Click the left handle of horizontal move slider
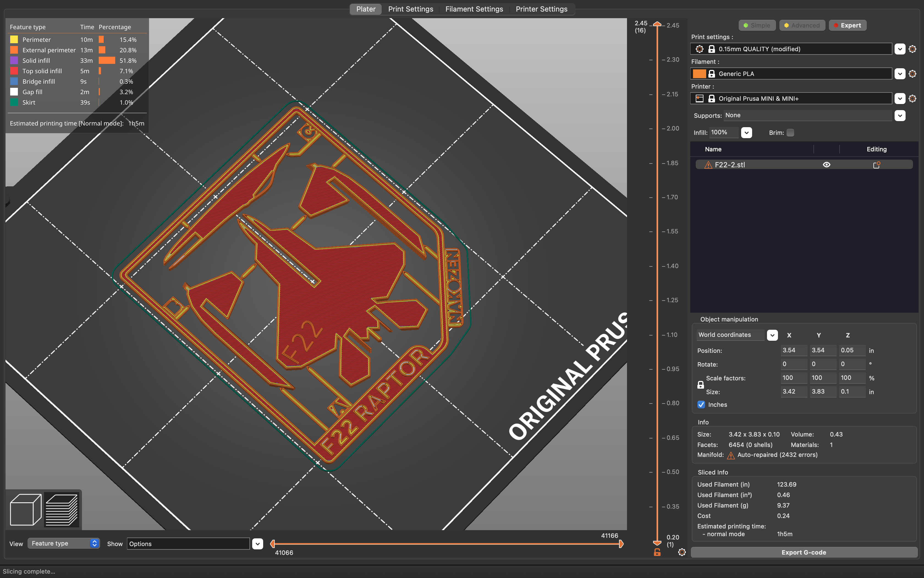This screenshot has height=578, width=924. [x=272, y=544]
